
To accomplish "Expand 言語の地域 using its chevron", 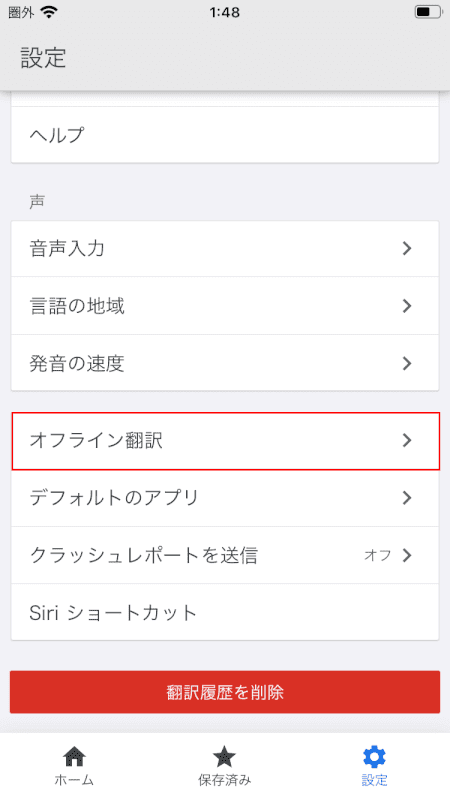I will click(x=407, y=306).
